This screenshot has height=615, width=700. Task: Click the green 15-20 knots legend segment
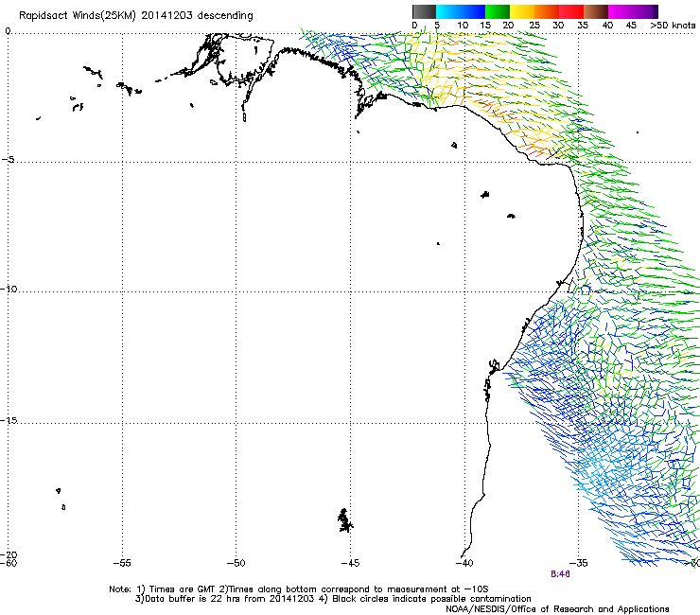(498, 11)
